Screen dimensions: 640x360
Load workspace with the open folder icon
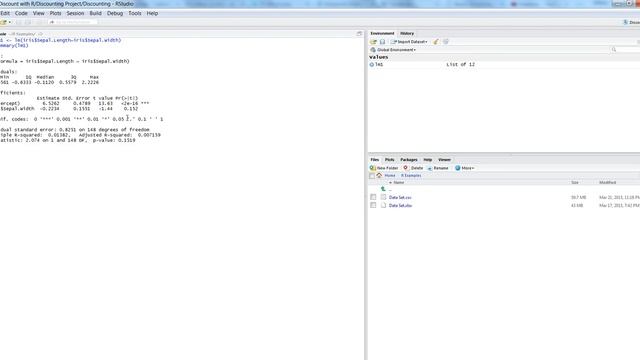tap(373, 42)
